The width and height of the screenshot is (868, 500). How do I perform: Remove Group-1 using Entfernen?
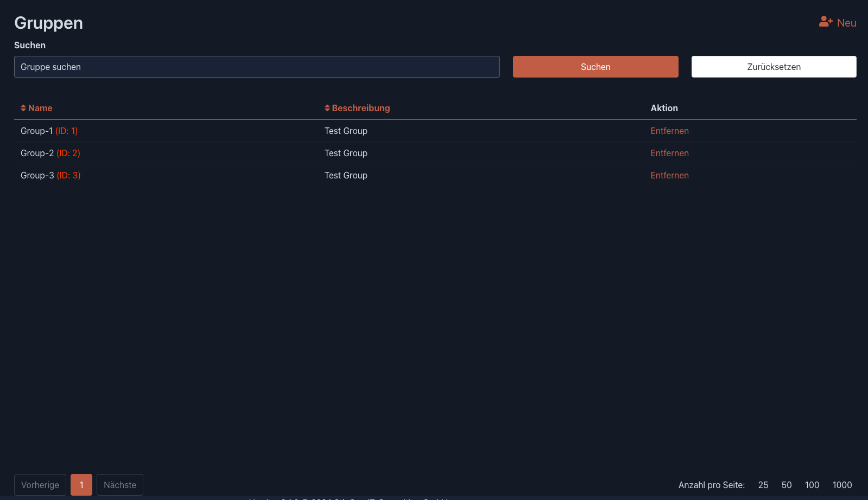pyautogui.click(x=669, y=131)
